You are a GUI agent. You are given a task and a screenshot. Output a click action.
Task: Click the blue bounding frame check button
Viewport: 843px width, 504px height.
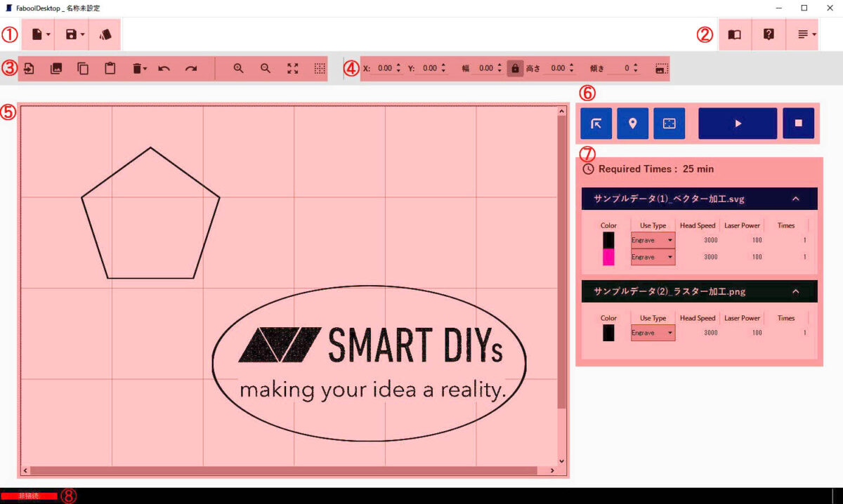(669, 124)
